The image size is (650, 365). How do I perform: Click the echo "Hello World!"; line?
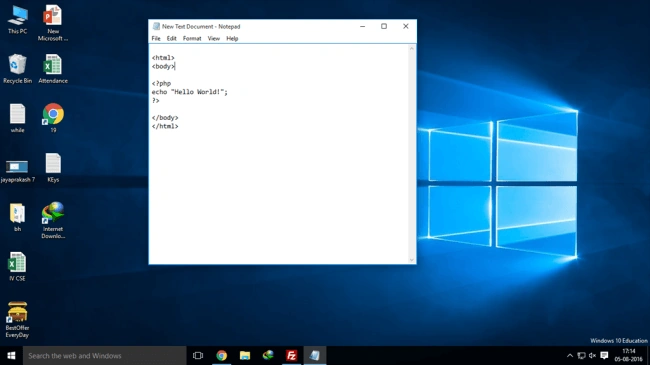coord(189,92)
